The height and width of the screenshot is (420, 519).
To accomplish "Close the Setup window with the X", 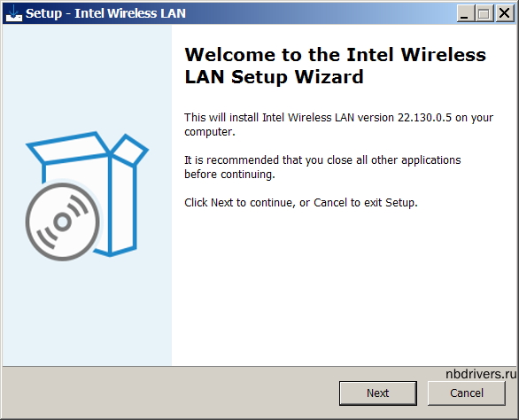I will point(504,13).
